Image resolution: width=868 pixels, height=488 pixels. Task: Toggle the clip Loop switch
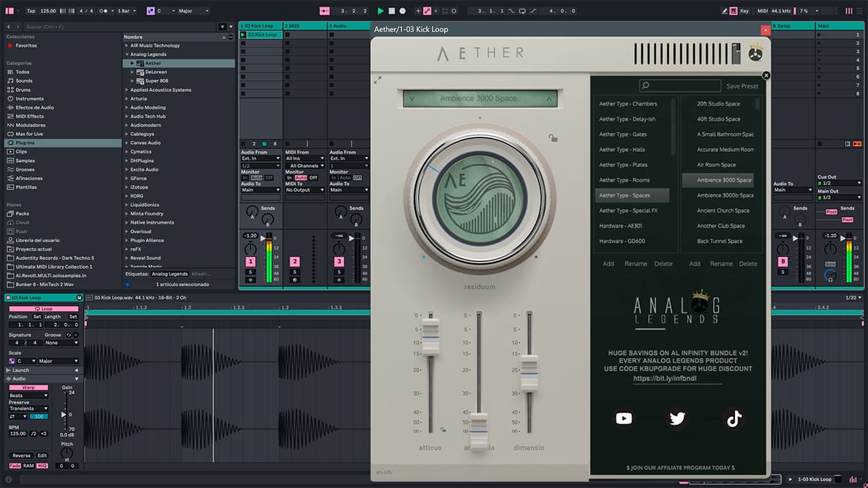tap(45, 309)
